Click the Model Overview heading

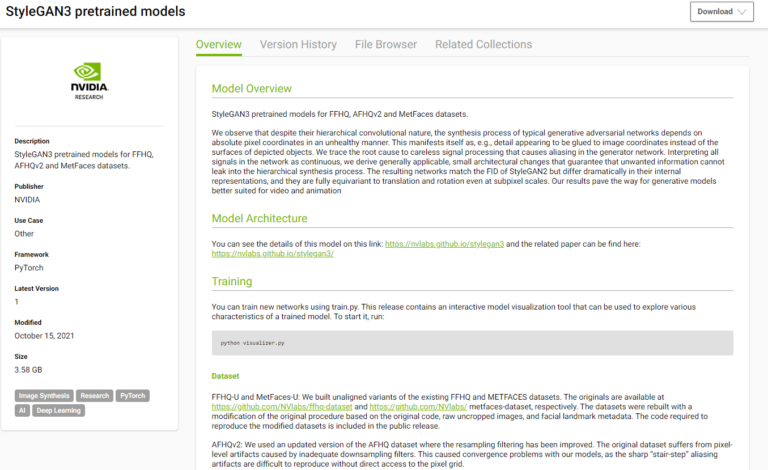pos(265,88)
